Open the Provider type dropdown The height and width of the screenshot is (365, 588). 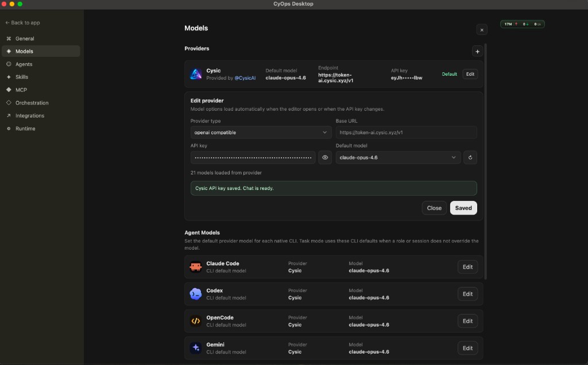(x=261, y=133)
